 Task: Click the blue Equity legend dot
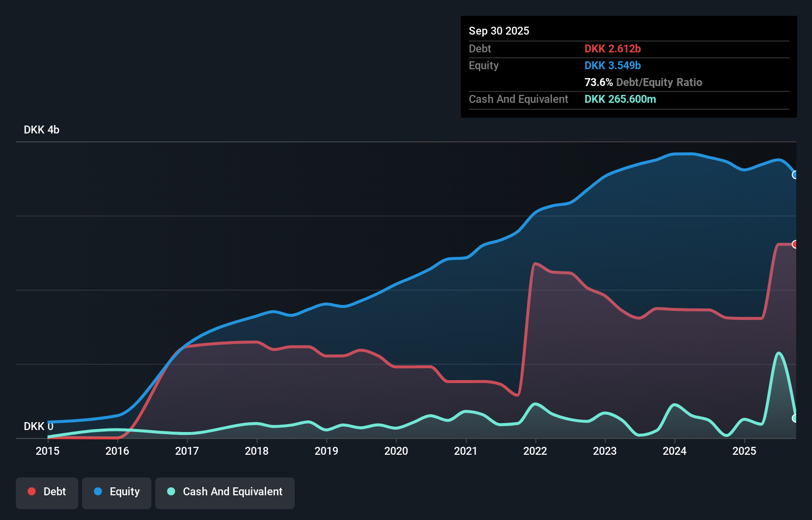pyautogui.click(x=97, y=491)
